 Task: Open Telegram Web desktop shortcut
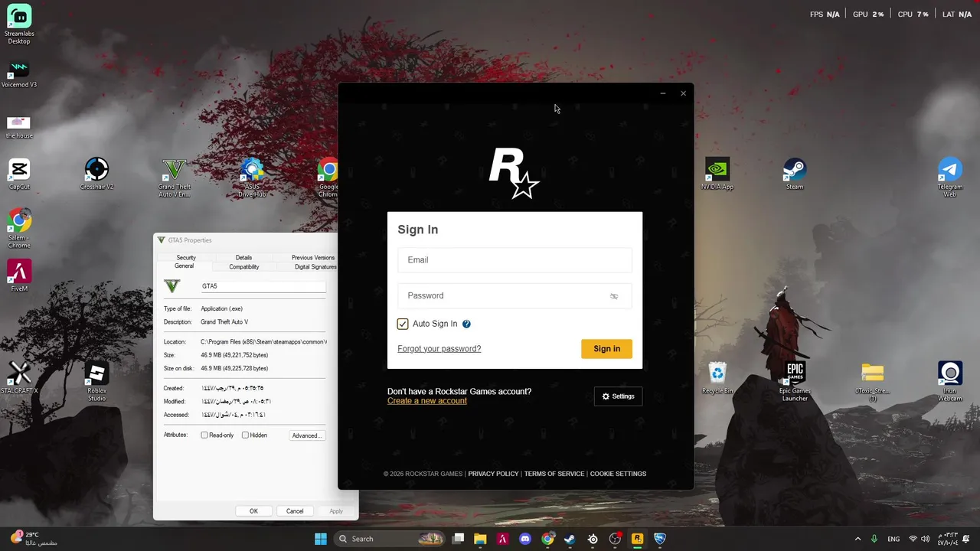950,179
